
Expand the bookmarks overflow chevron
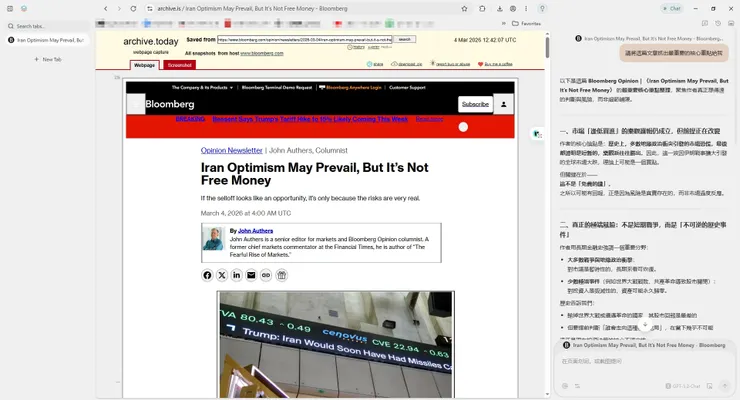[504, 23]
